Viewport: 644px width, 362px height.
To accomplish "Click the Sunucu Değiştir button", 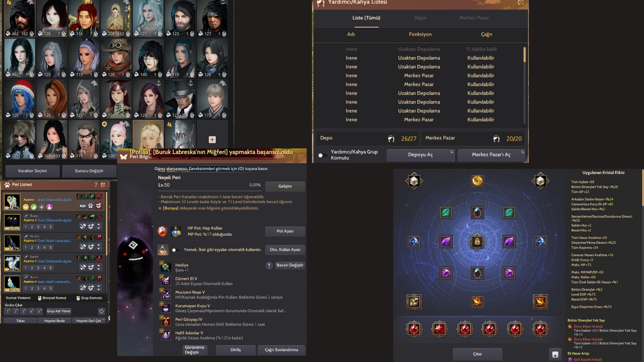I will (x=89, y=171).
